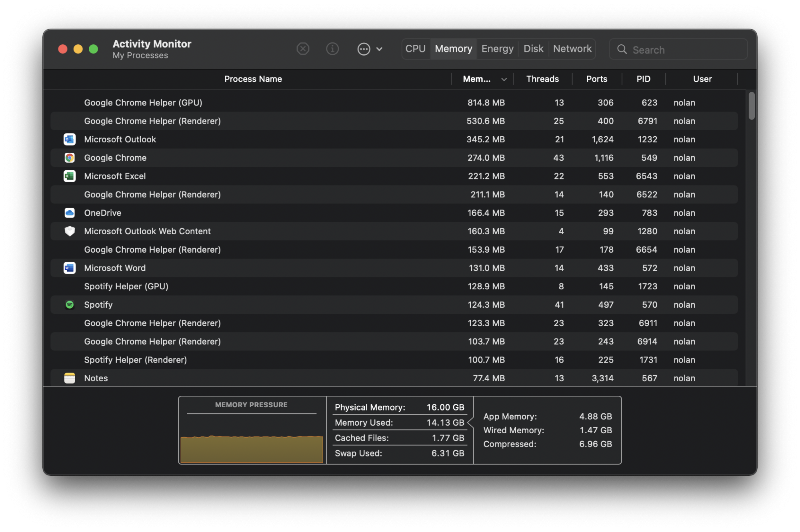Switch to the CPU tab
Image resolution: width=800 pixels, height=532 pixels.
(416, 48)
